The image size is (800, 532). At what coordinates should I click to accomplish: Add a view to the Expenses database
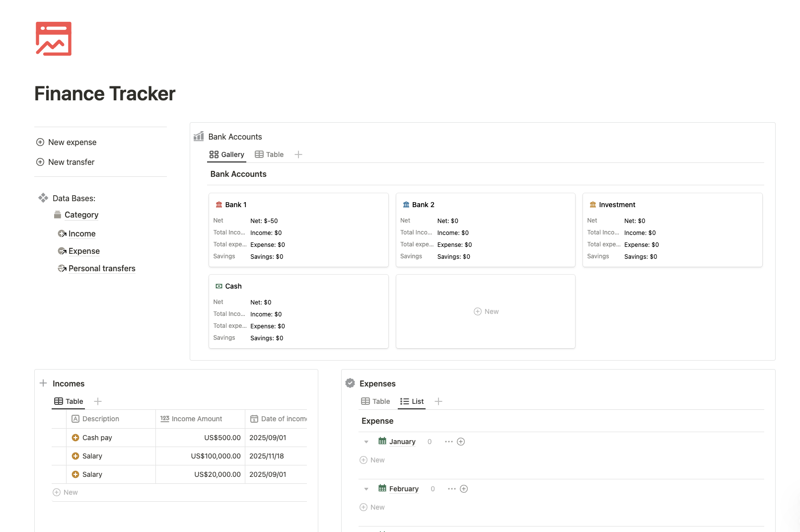click(438, 401)
